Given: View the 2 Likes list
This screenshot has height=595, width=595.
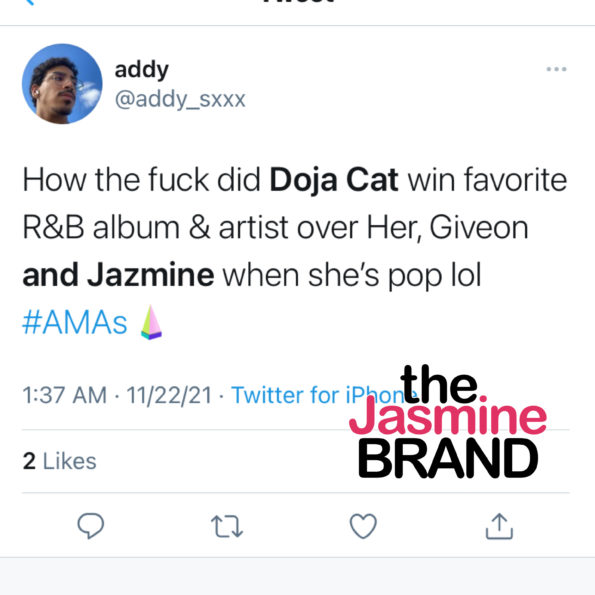Looking at the screenshot, I should click(60, 461).
